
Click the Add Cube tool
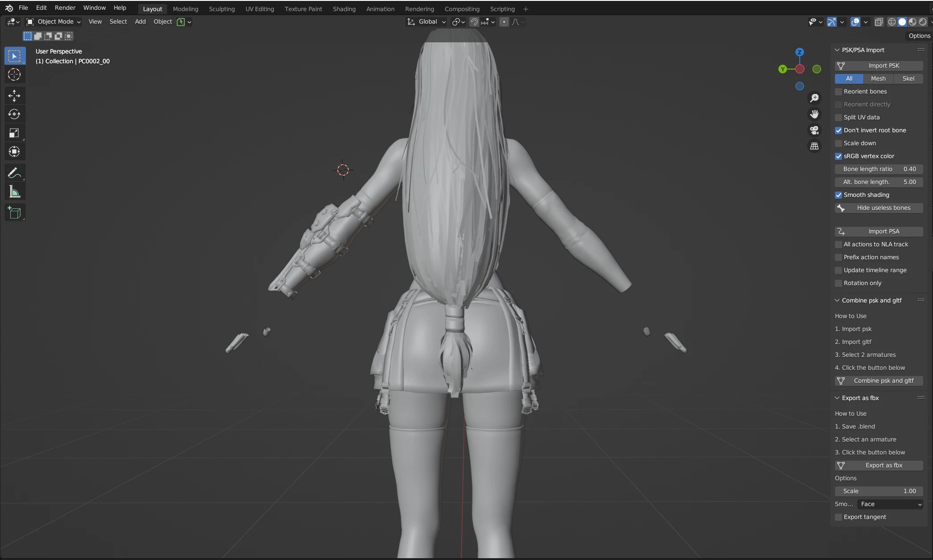[x=14, y=213]
